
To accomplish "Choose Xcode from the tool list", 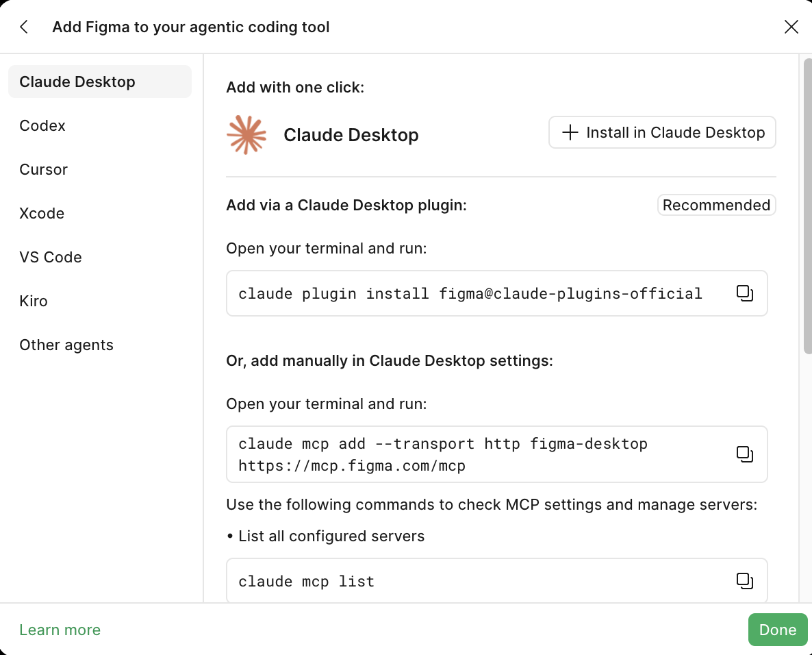I will pyautogui.click(x=42, y=213).
